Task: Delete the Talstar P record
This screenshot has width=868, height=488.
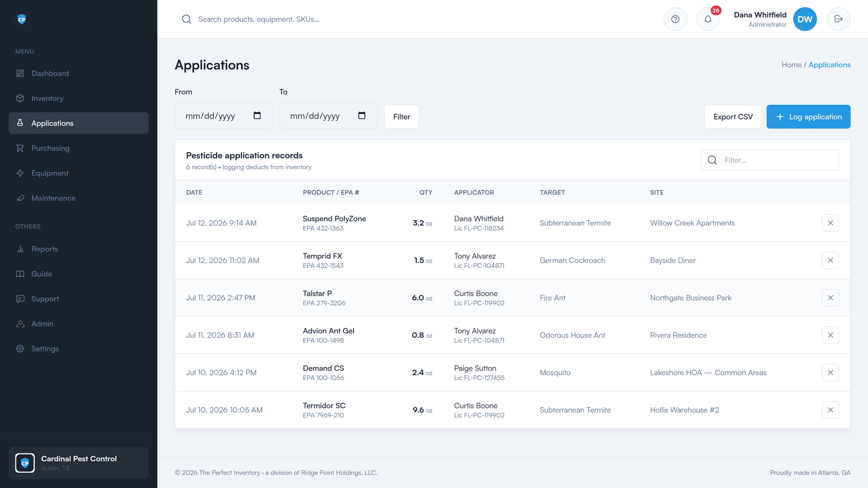Action: coord(830,298)
